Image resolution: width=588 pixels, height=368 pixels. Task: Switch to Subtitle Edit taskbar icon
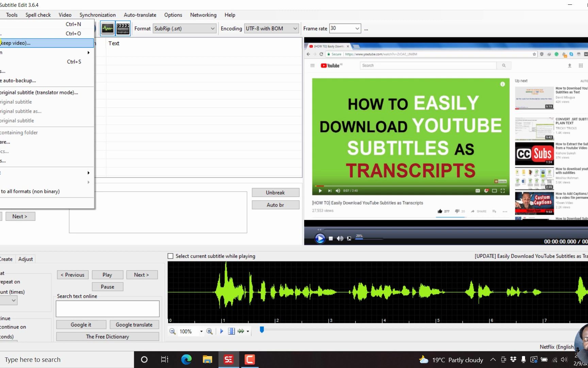(x=228, y=359)
